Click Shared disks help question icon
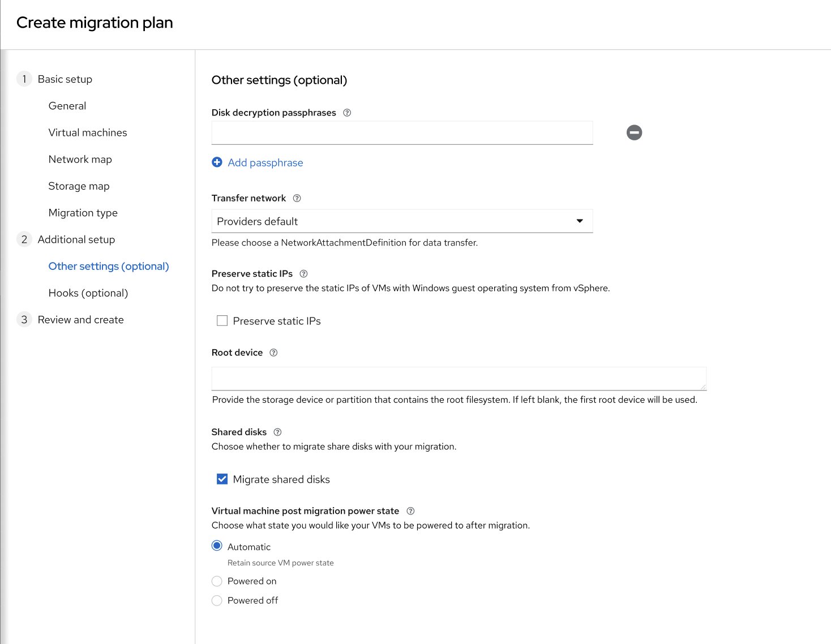Viewport: 831px width, 644px height. pos(277,432)
